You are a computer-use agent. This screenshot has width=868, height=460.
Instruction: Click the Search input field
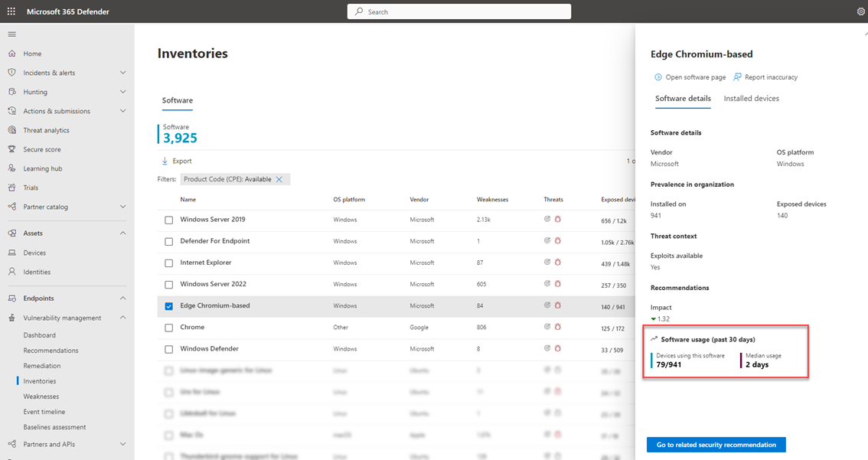pyautogui.click(x=459, y=11)
